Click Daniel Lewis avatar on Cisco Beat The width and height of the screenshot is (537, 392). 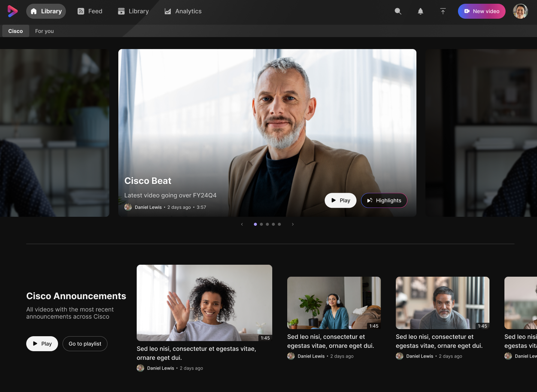tap(128, 207)
